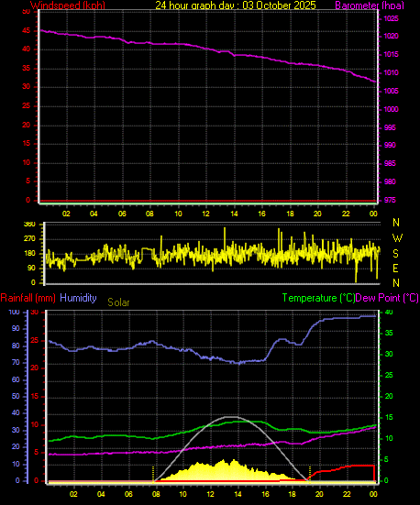Click the 1020 value on barometer axis
Viewport: 420px width, 505px height.
click(391, 37)
